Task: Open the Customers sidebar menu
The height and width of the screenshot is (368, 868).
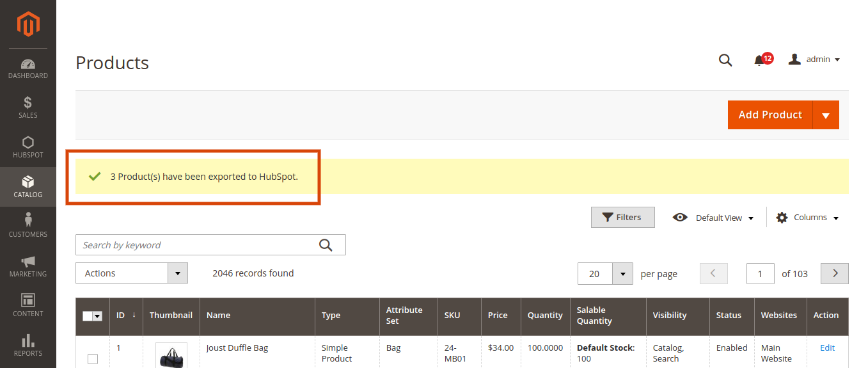Action: pyautogui.click(x=28, y=227)
